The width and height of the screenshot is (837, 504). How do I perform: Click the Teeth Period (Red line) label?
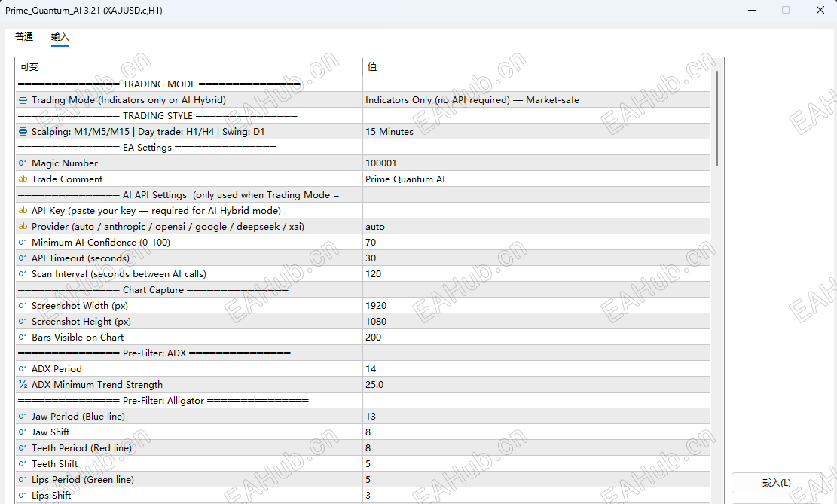81,448
